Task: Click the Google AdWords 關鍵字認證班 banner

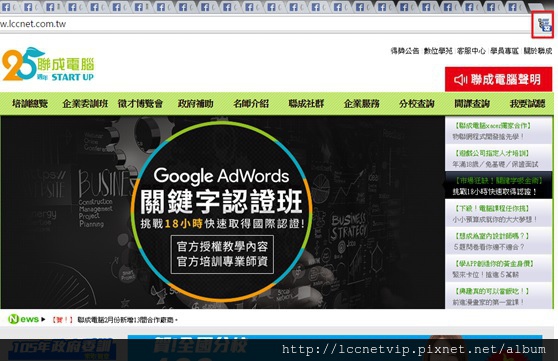Action: tap(222, 212)
